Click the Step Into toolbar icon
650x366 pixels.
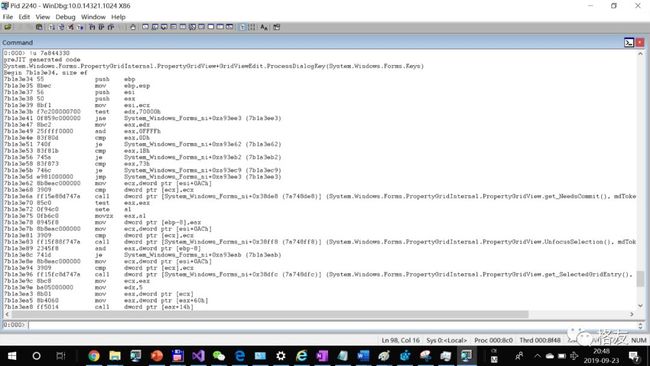point(92,27)
